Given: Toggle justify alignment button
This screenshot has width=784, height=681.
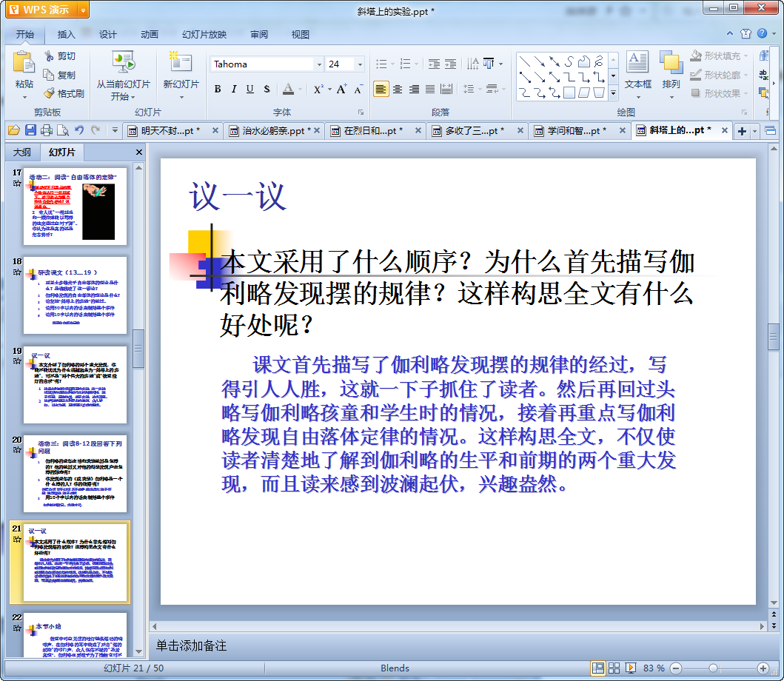Looking at the screenshot, I should tap(430, 89).
